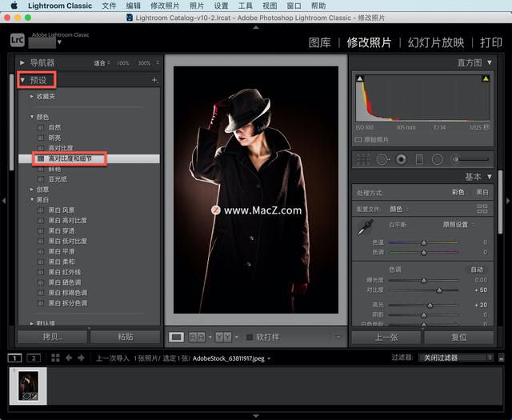This screenshot has width=512, height=420.
Task: Select the Adjustment Brush tool
Action: 470,159
